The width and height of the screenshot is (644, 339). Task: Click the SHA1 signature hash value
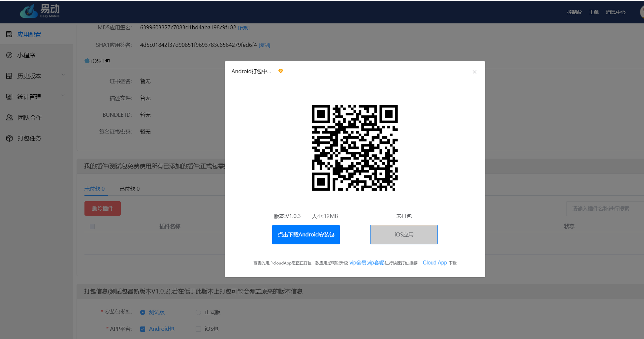(x=198, y=45)
